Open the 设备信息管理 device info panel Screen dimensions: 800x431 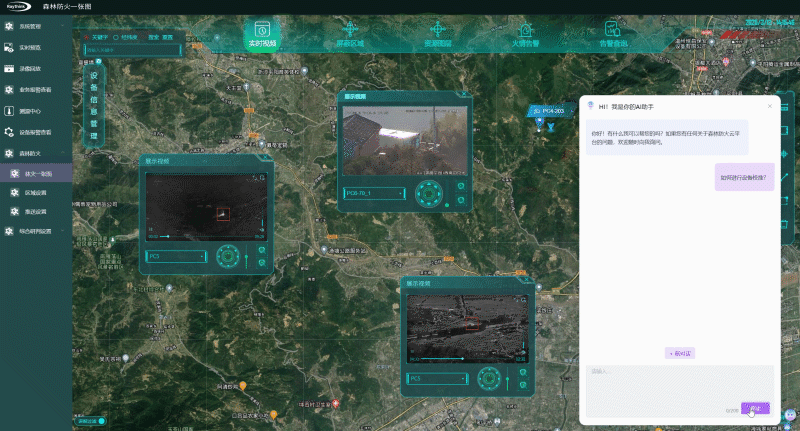click(95, 105)
